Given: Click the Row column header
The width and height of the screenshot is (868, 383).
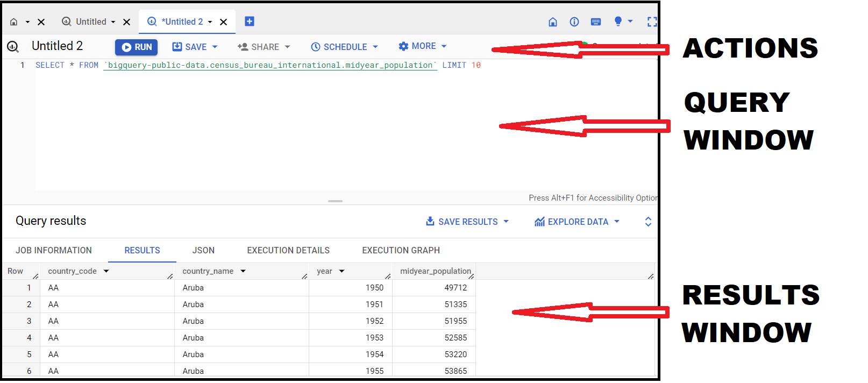Looking at the screenshot, I should [16, 271].
